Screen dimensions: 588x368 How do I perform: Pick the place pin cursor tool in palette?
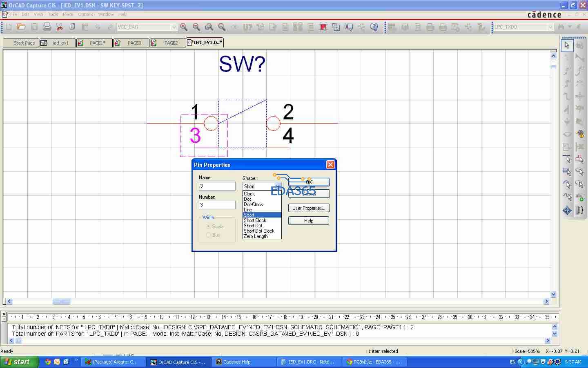pyautogui.click(x=567, y=159)
